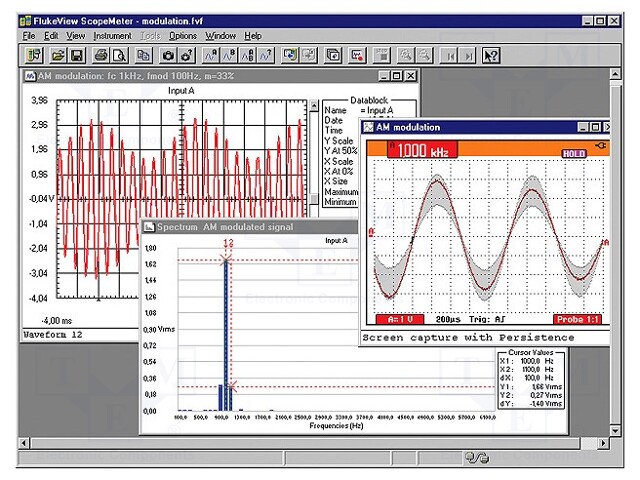Click the Print toolbar icon
The width and height of the screenshot is (640, 480).
tap(101, 54)
